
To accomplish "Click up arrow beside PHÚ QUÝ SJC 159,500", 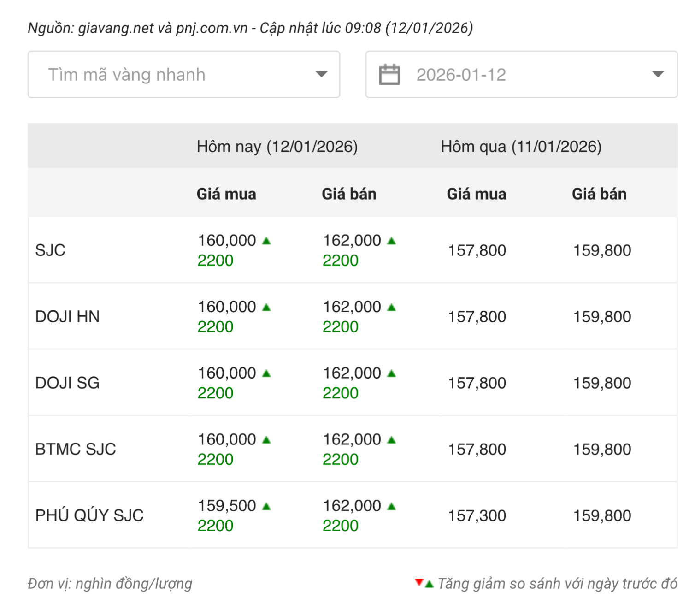I will [266, 506].
